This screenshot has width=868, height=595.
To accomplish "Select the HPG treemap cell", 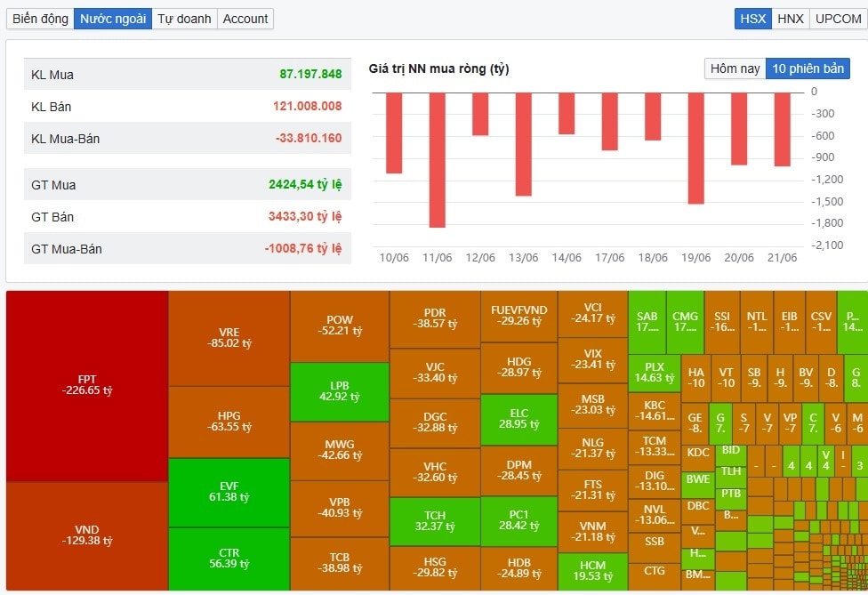I will pyautogui.click(x=229, y=422).
